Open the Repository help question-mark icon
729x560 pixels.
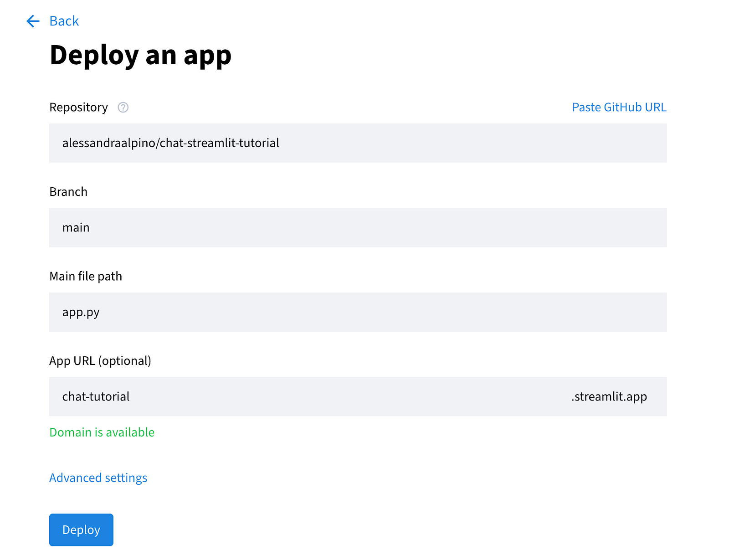(123, 108)
